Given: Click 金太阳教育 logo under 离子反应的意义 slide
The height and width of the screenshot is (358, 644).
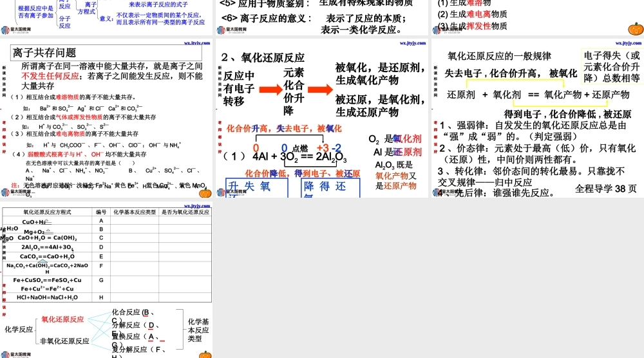Looking at the screenshot, I should pos(232,30).
